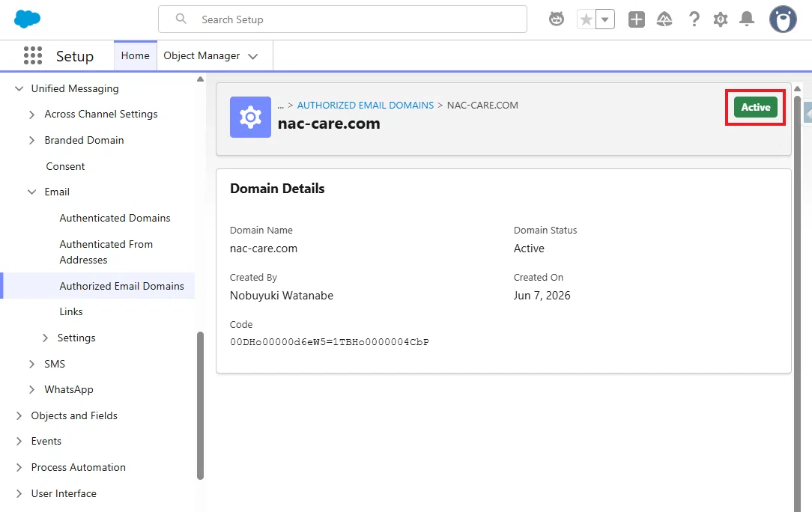Open Consent in the setup tree
The height and width of the screenshot is (512, 812).
[x=65, y=166]
